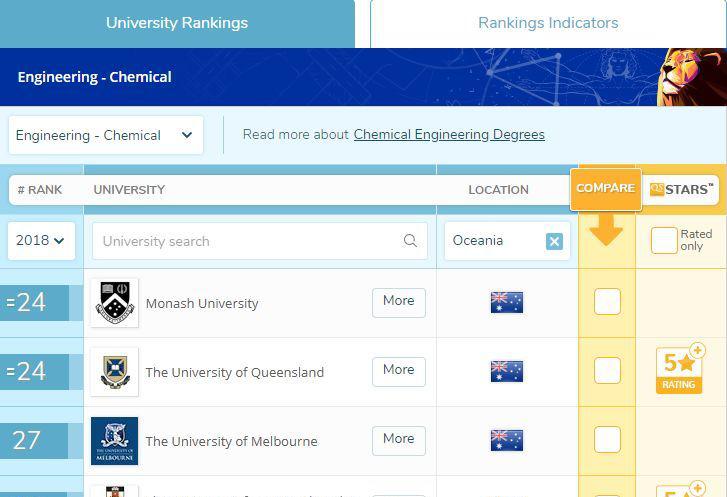
Task: Select the University Rankings tab
Action: [x=177, y=23]
